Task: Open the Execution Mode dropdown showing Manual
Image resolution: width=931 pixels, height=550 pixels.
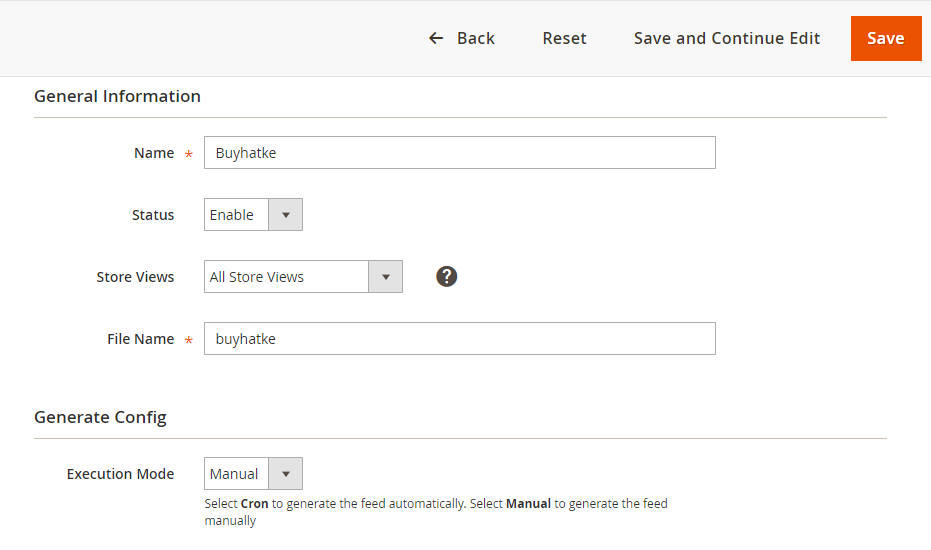Action: click(253, 473)
